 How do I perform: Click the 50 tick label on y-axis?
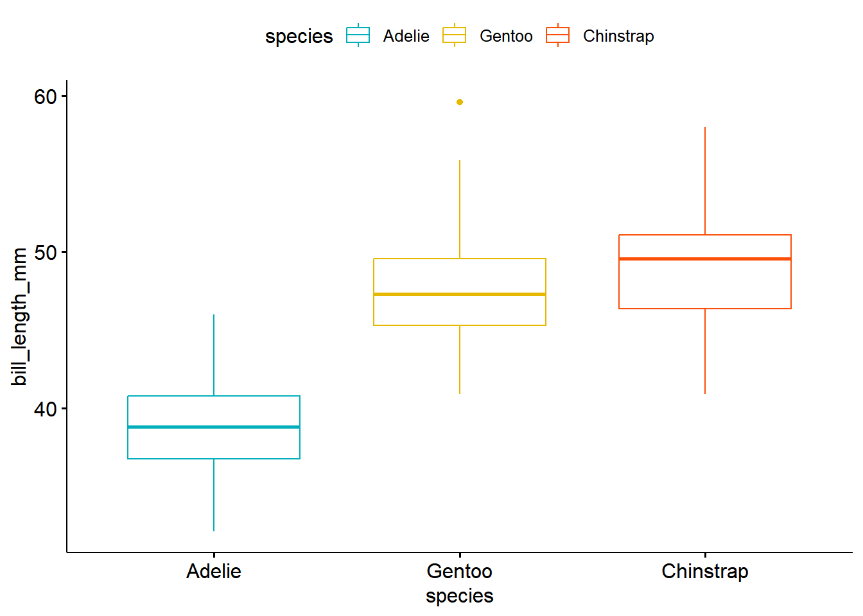(x=46, y=253)
